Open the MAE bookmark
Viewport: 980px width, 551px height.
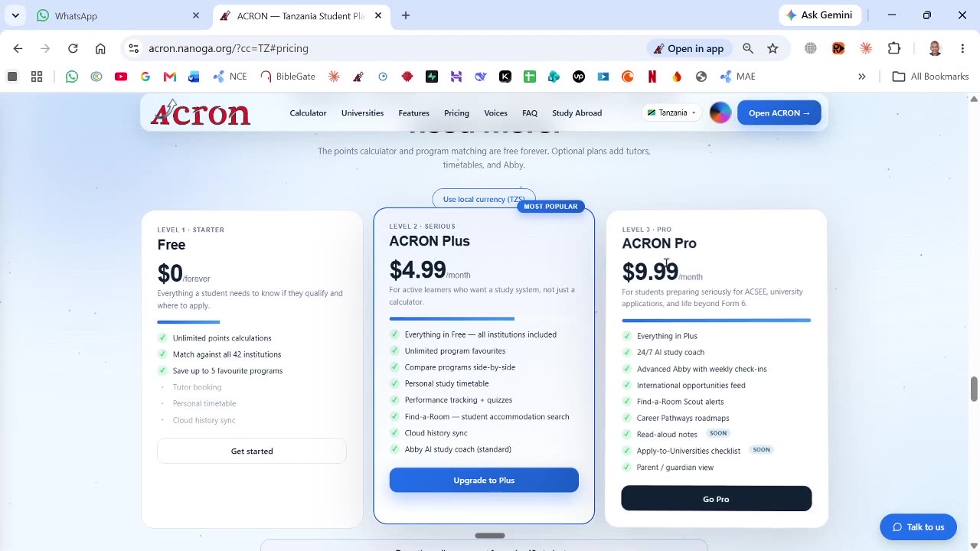coord(738,77)
